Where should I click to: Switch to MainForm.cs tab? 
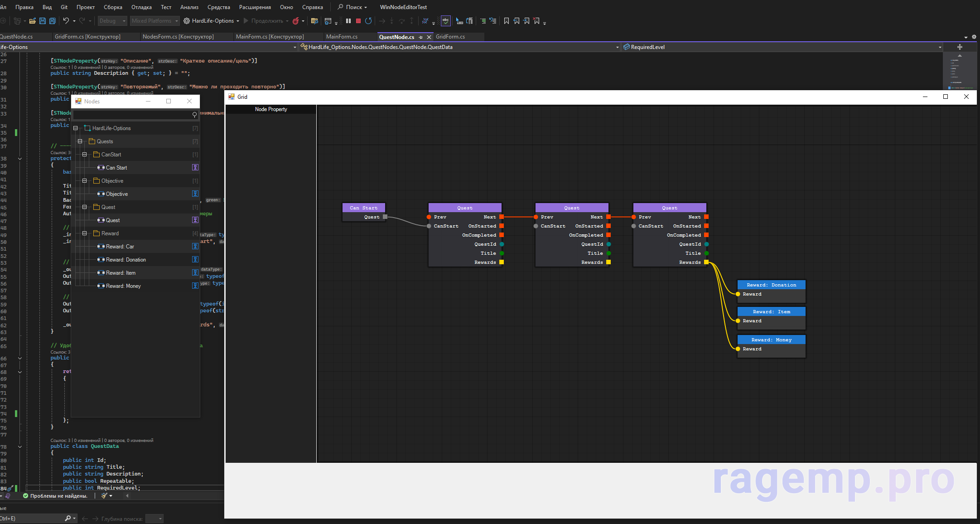pos(342,37)
